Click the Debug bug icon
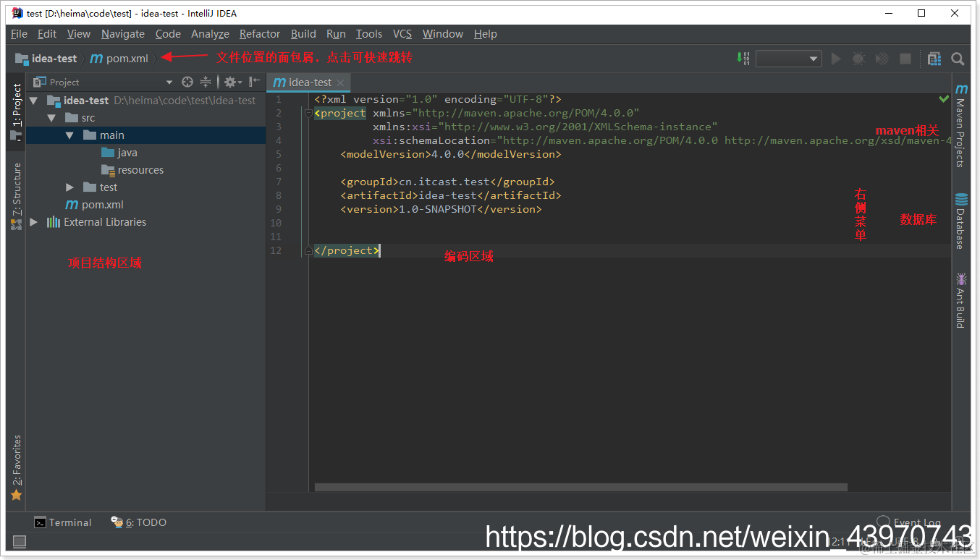 [x=859, y=59]
